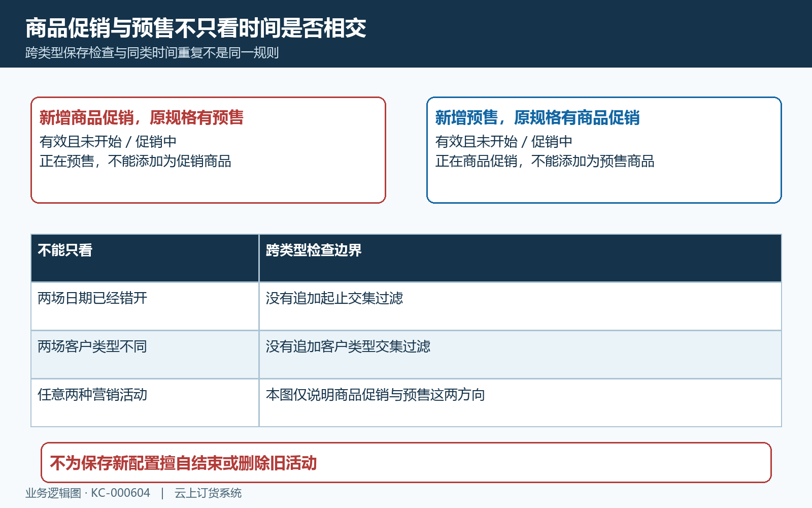Click blue heading 新增预售，原规格有商品促销

pos(537,117)
